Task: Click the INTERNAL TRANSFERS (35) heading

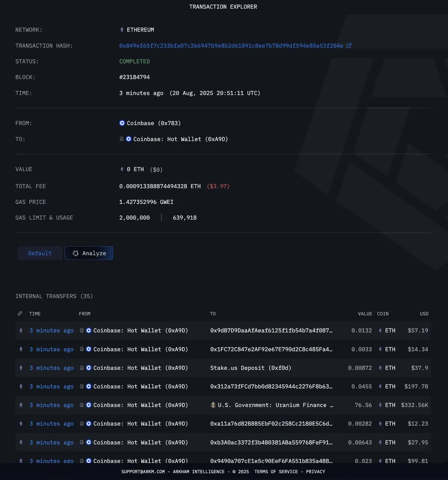Action: (54, 296)
